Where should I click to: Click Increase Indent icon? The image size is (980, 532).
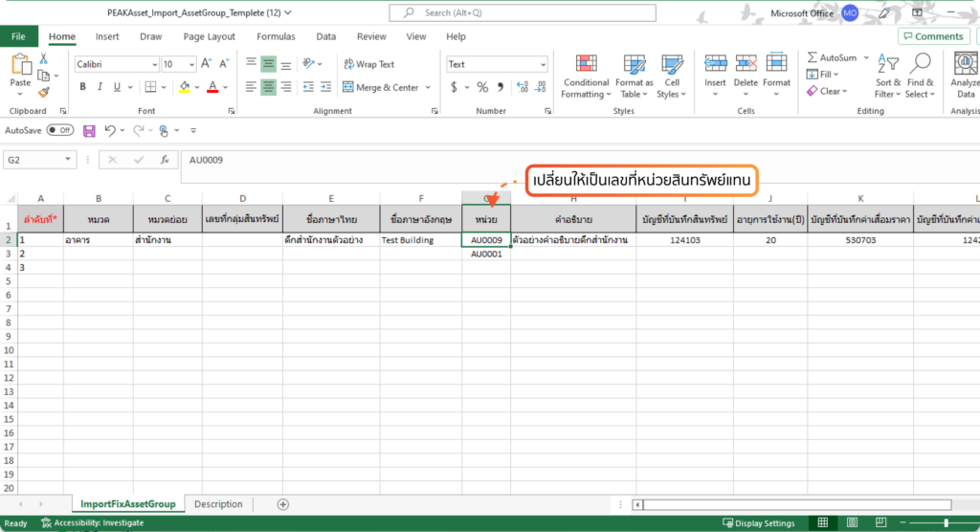click(325, 87)
